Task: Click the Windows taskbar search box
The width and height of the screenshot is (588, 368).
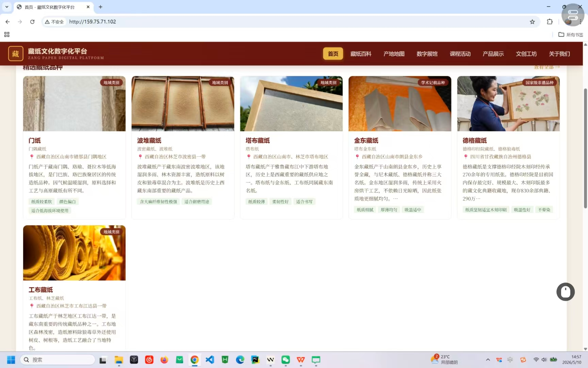Action: pos(58,360)
